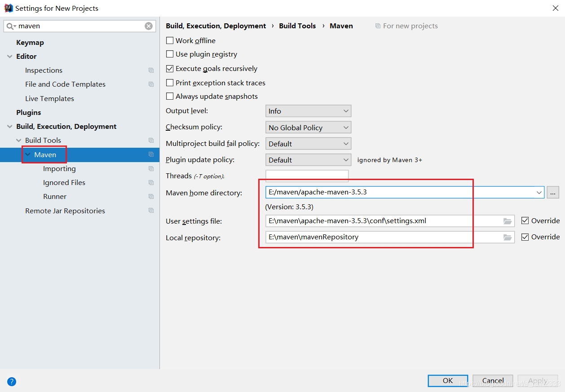This screenshot has height=392, width=565.
Task: Click the IntelliJ logo in title bar
Action: 8,8
